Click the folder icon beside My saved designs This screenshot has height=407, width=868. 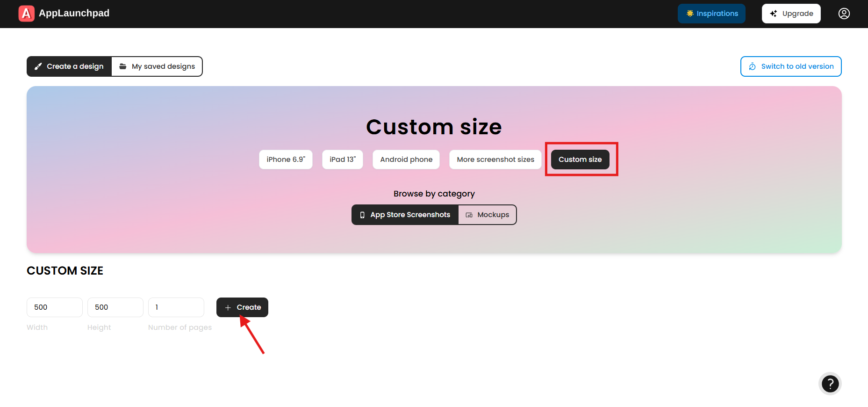coord(123,66)
